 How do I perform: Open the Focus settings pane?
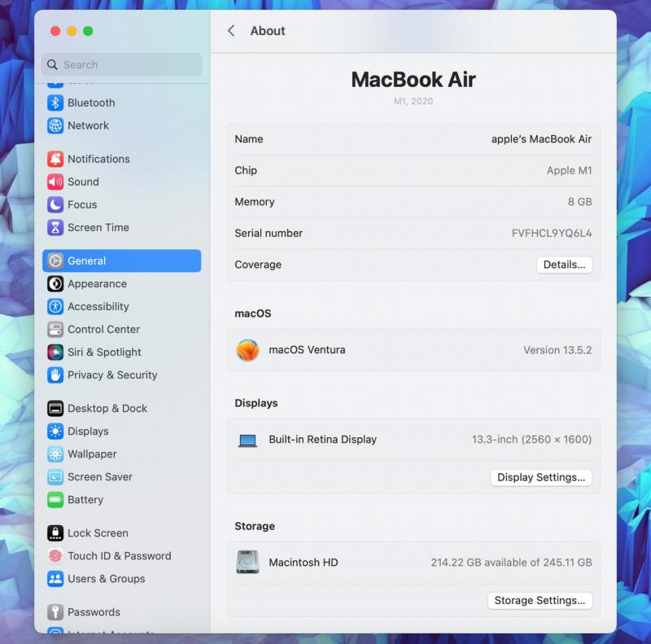[121, 204]
